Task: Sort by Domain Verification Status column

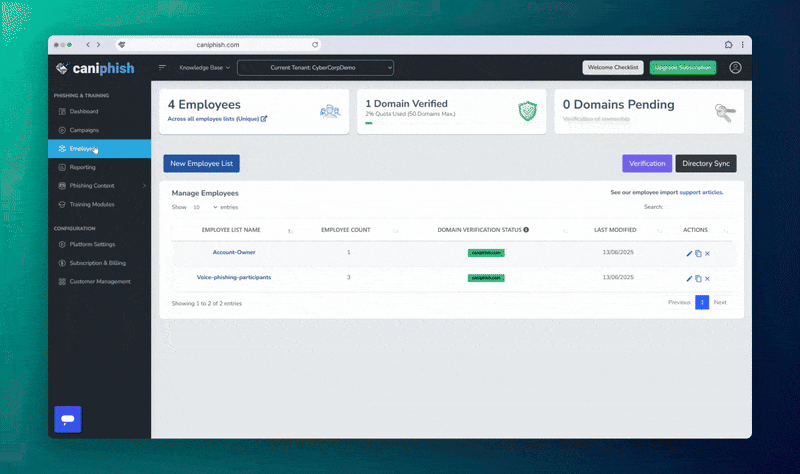Action: click(x=479, y=230)
